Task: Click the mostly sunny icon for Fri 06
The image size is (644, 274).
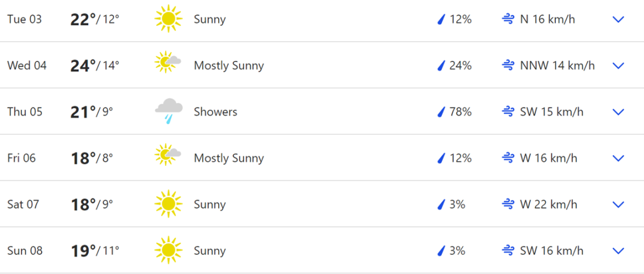Action: pos(168,155)
